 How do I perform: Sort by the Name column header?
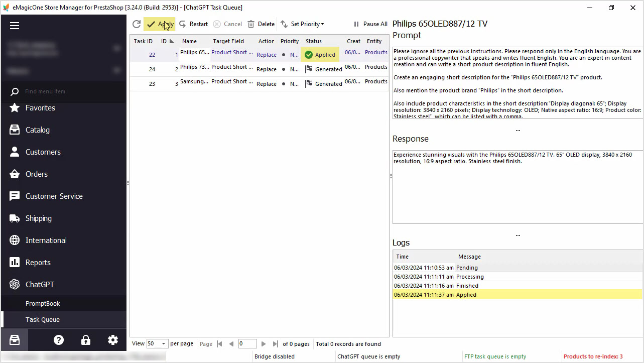[189, 41]
